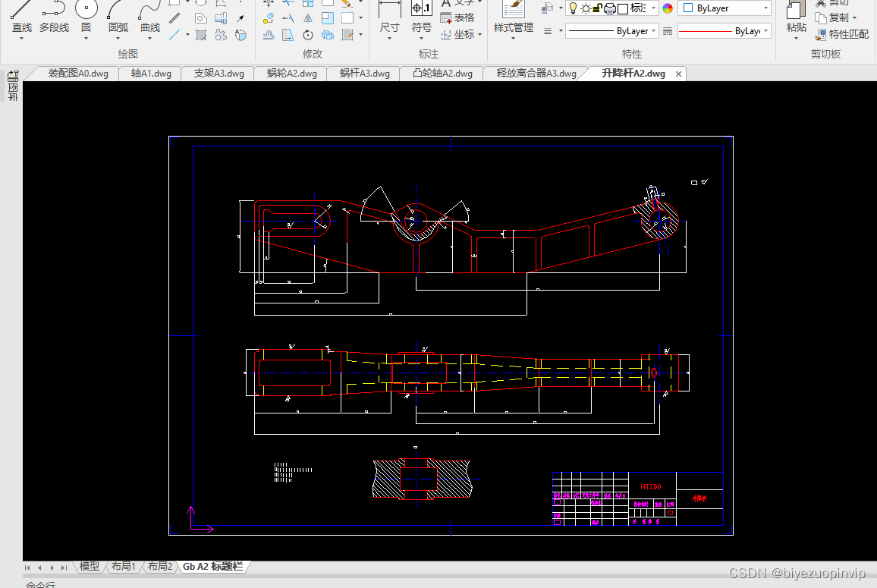This screenshot has height=588, width=877.
Task: Open the rainbow color wheel picker
Action: [668, 8]
